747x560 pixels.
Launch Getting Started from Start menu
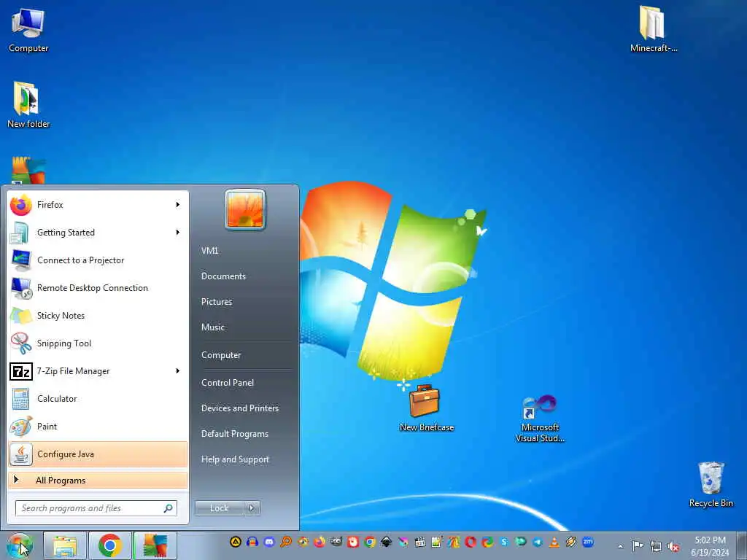click(98, 233)
